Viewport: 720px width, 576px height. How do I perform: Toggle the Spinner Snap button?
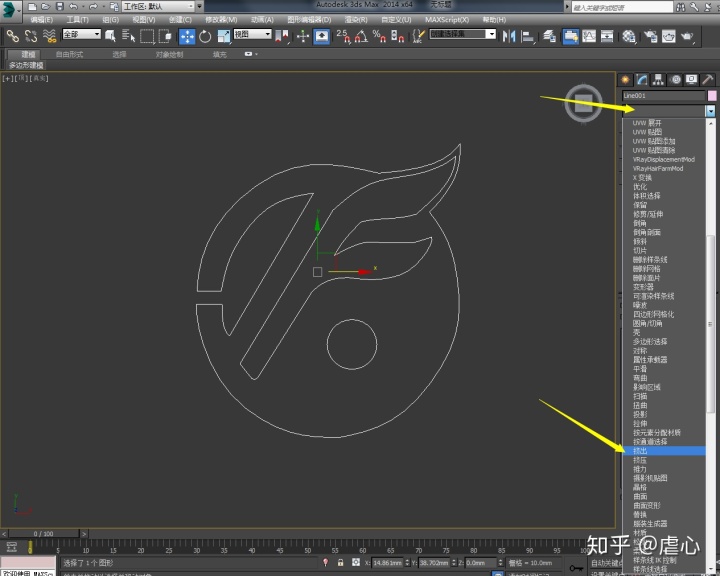[397, 36]
